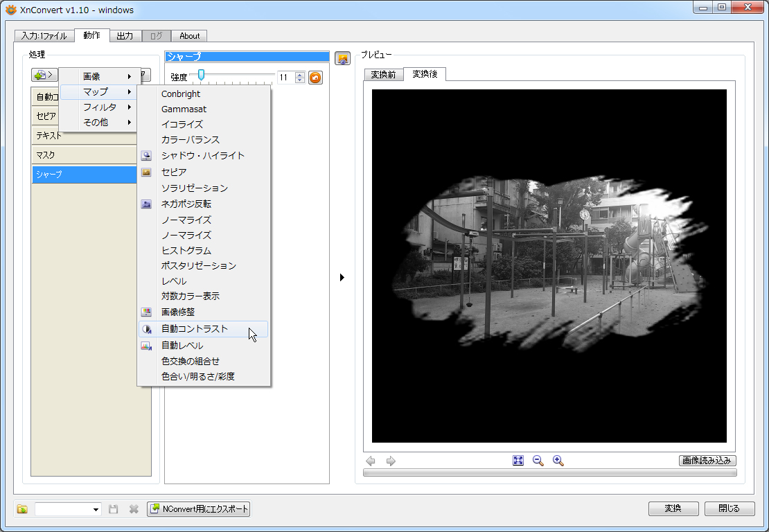Click the 画像修整 menu icon
Screen dimensions: 769x532
(146, 312)
